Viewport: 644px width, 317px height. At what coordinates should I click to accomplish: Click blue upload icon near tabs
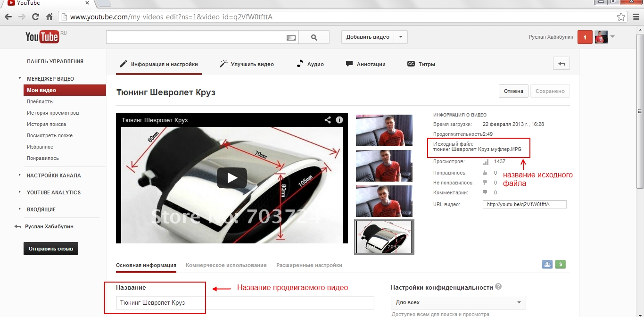[547, 264]
